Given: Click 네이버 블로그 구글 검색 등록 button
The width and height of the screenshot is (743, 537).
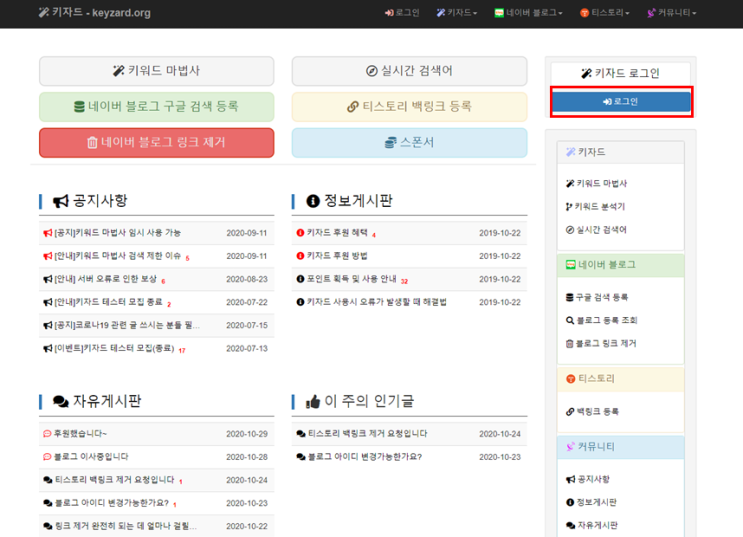Looking at the screenshot, I should pyautogui.click(x=156, y=107).
